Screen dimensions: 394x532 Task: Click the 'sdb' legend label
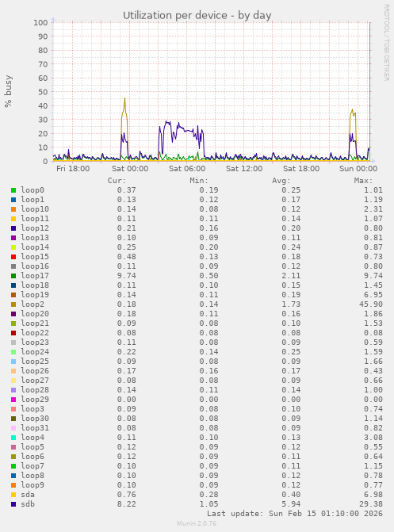[28, 503]
